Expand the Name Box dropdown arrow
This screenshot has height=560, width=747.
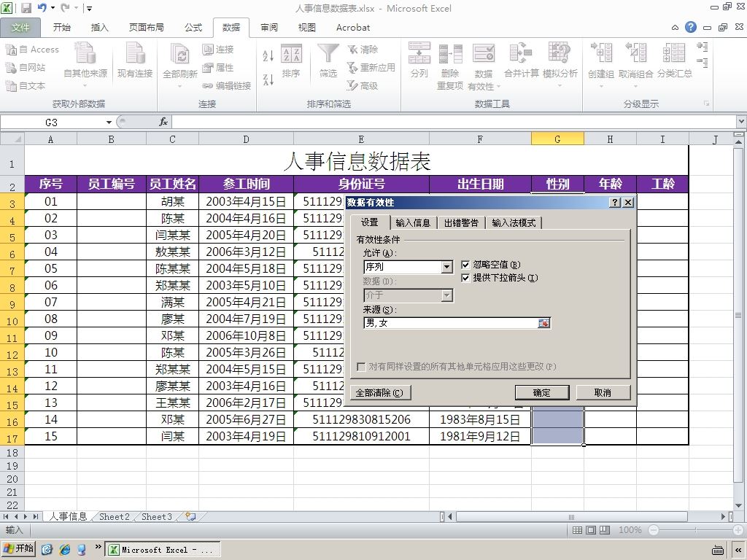109,122
